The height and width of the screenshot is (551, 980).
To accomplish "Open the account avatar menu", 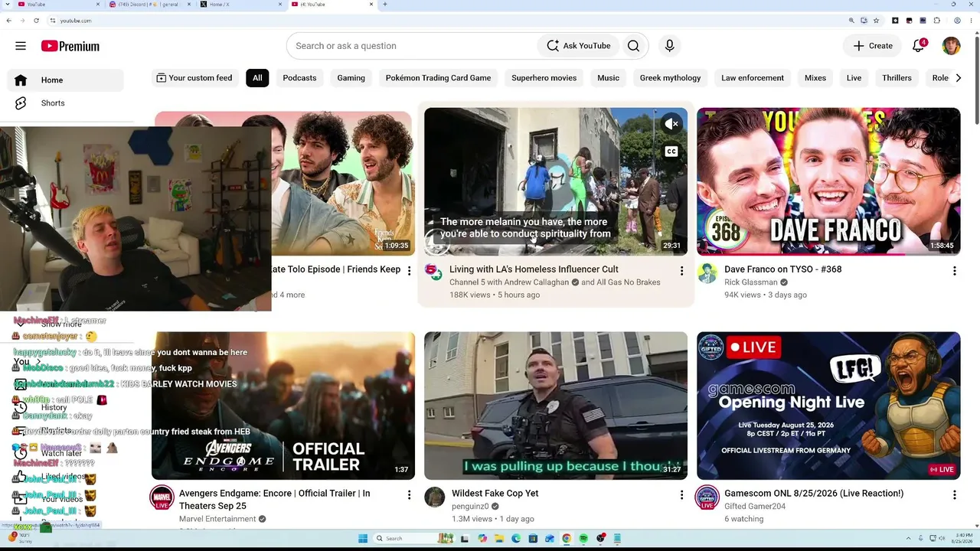I will 951,46.
